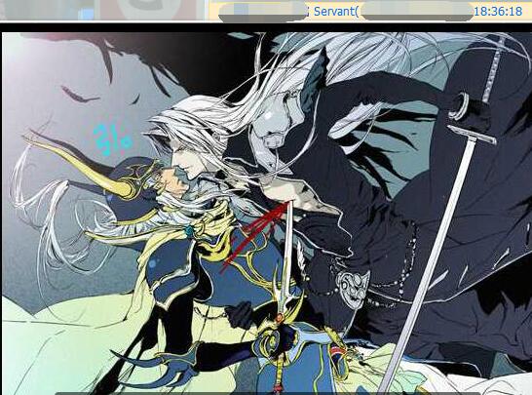This screenshot has height=395, width=532.
Task: Open the blurred avatar thumbnail at top left
Action: pos(103,9)
